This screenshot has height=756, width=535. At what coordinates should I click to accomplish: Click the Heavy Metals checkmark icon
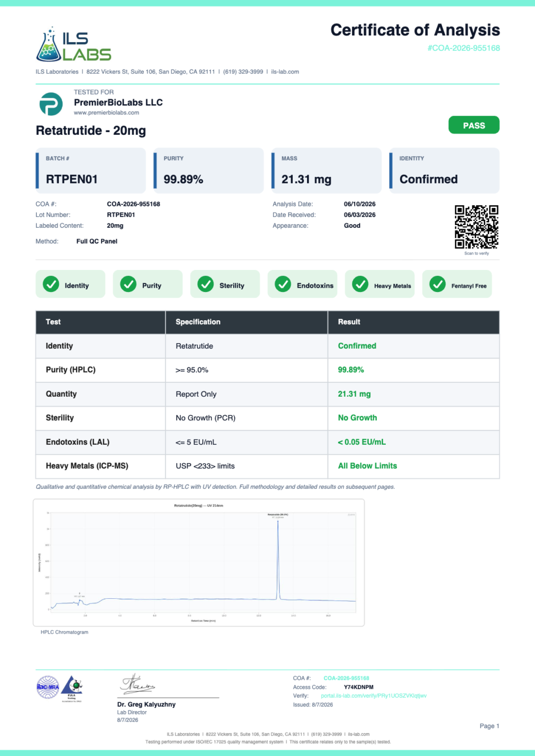[360, 284]
